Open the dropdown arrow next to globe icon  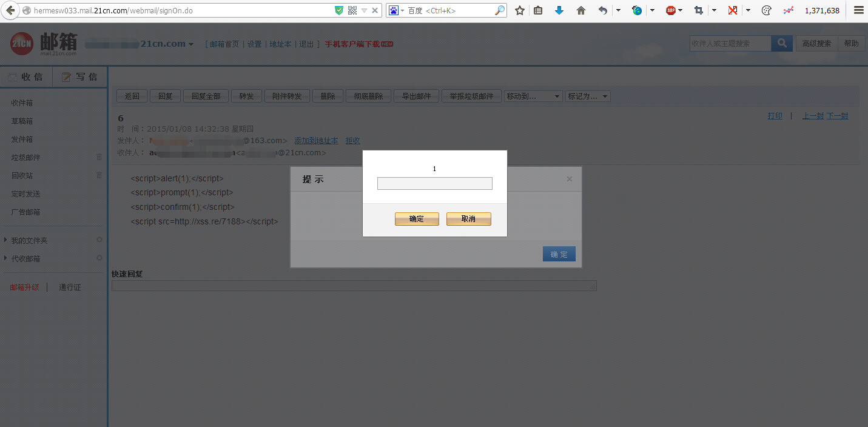click(653, 10)
